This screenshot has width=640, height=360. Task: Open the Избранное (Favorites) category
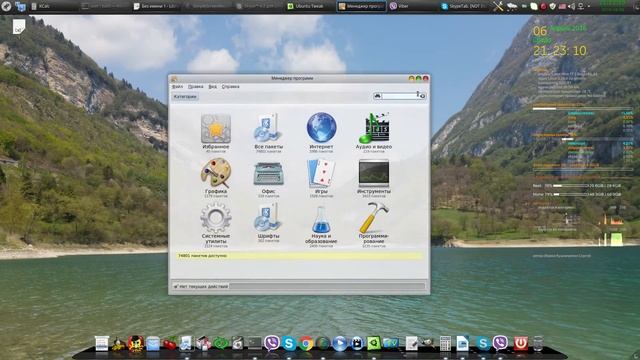pos(216,133)
